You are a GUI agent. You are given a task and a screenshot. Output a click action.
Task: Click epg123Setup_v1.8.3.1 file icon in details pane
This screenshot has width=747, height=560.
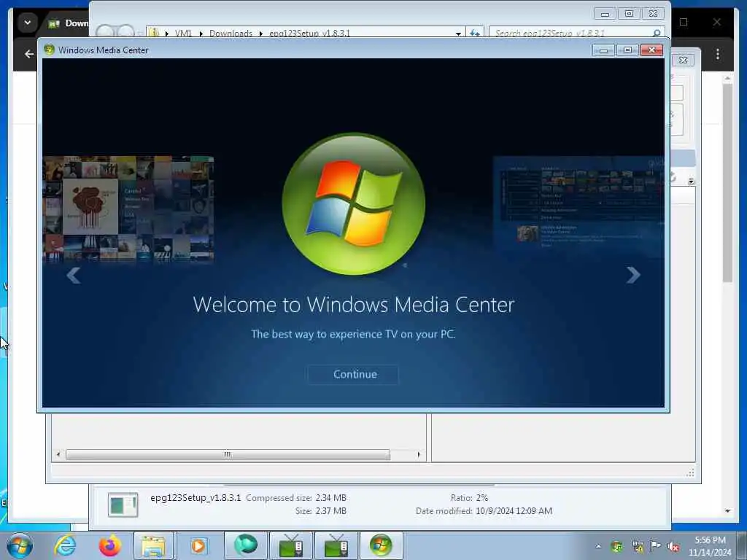(x=123, y=505)
